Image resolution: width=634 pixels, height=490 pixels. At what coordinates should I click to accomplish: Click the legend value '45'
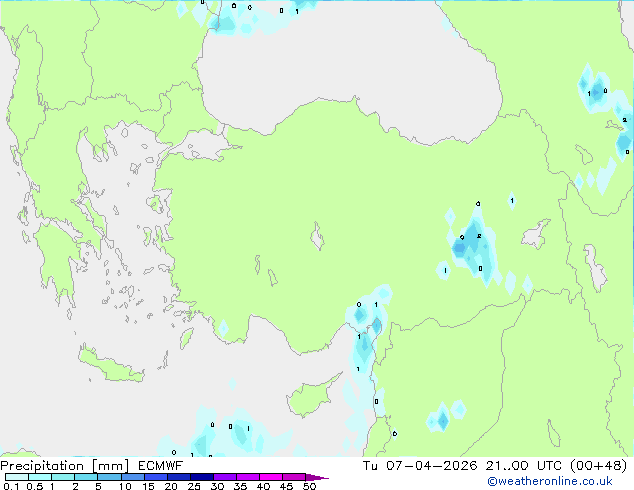286,486
